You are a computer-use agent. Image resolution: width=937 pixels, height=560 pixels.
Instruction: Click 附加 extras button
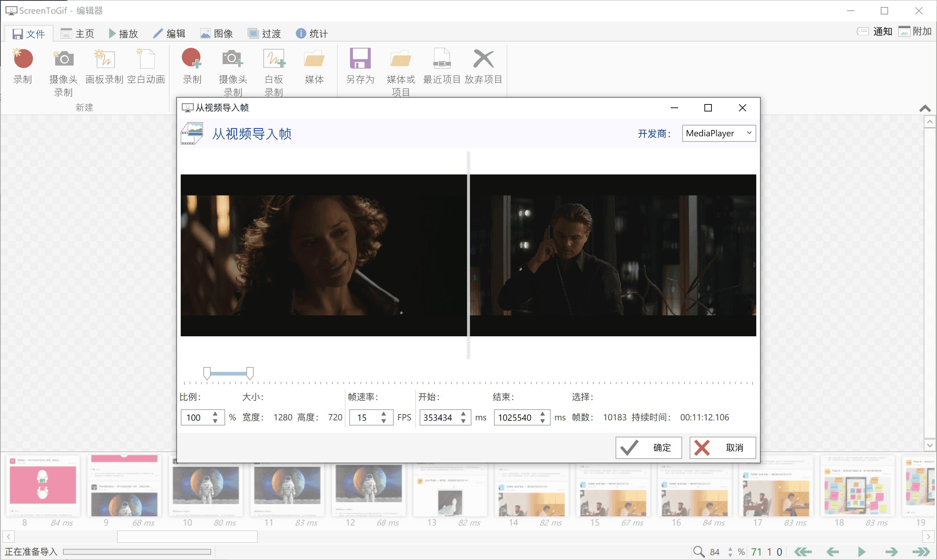click(915, 32)
